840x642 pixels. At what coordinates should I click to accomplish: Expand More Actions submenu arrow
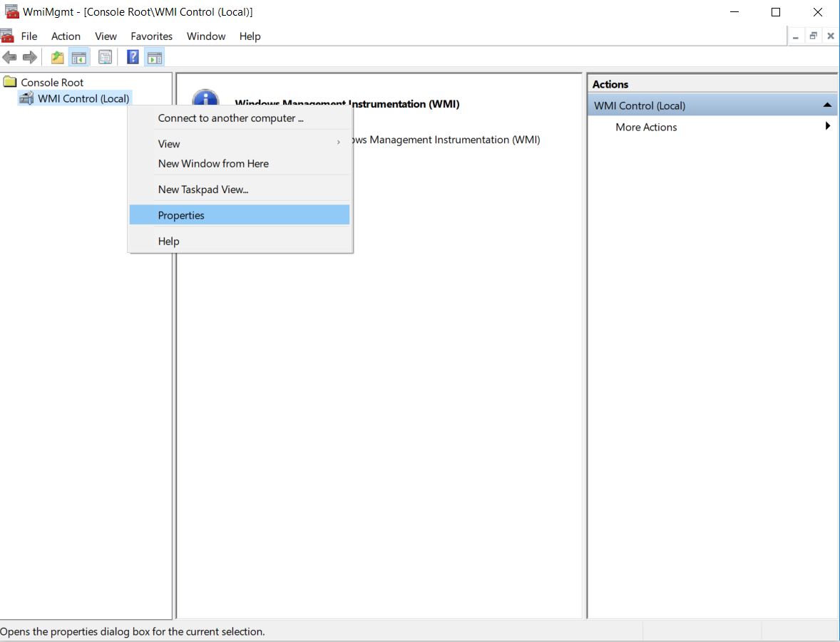pyautogui.click(x=828, y=126)
